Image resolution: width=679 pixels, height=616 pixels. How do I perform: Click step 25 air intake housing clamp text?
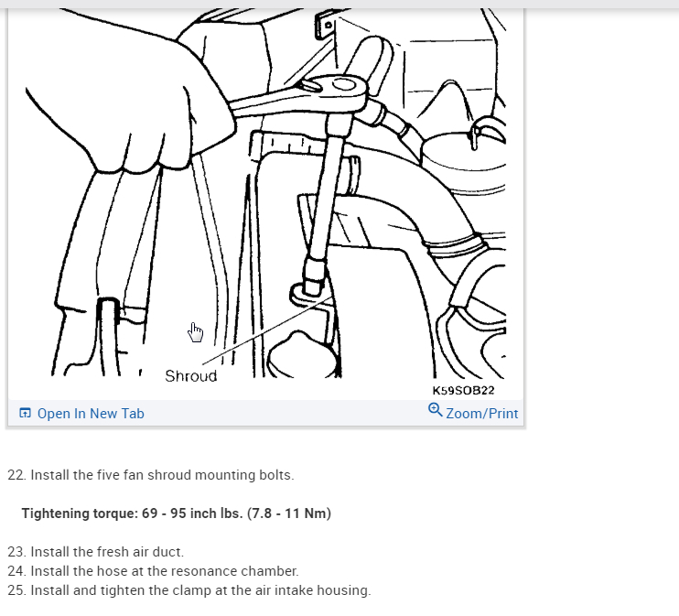pyautogui.click(x=189, y=590)
